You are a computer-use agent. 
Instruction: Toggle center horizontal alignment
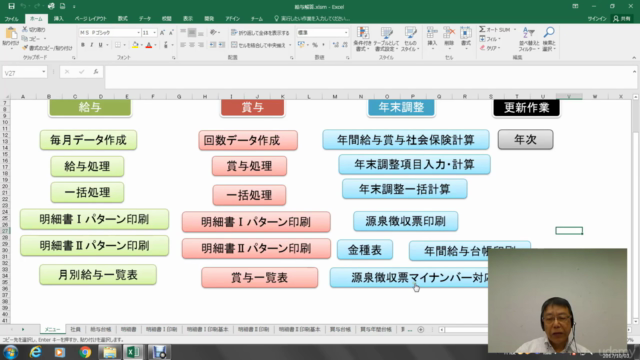(192, 45)
